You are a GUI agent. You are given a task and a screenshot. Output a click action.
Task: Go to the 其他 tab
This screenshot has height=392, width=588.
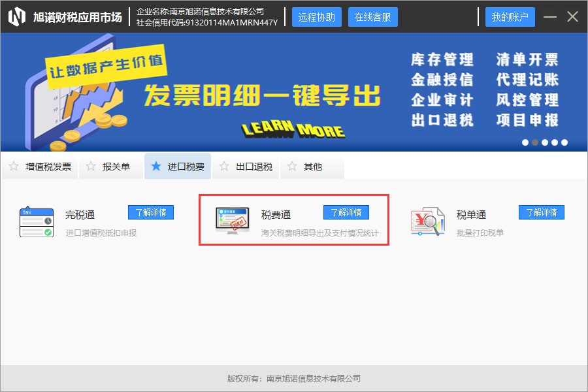[x=312, y=166]
